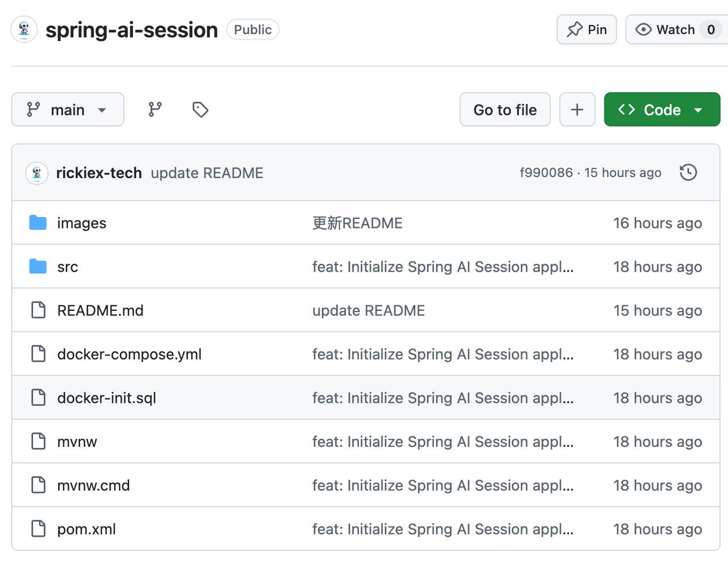This screenshot has width=728, height=561.
Task: Open the spring-ai-session repository title link
Action: click(131, 30)
